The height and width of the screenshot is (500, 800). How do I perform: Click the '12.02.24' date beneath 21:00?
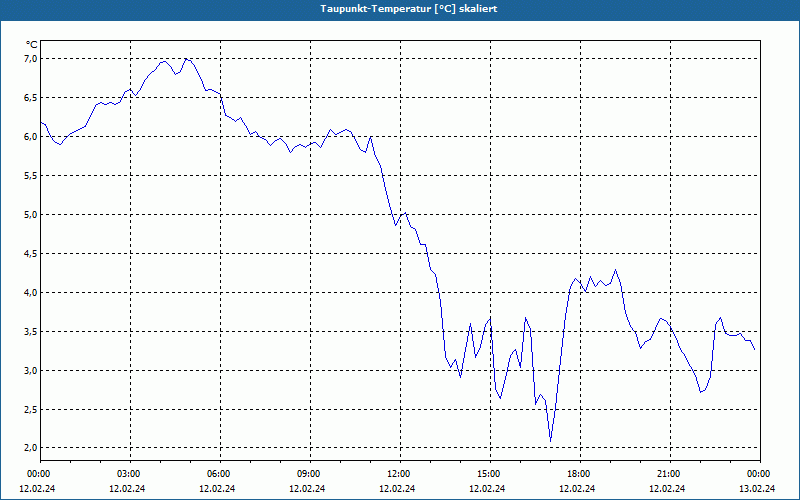tap(667, 488)
